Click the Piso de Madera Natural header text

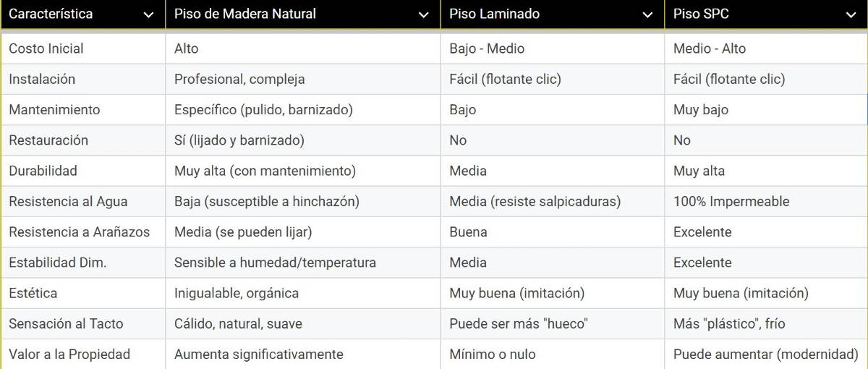[x=245, y=14]
